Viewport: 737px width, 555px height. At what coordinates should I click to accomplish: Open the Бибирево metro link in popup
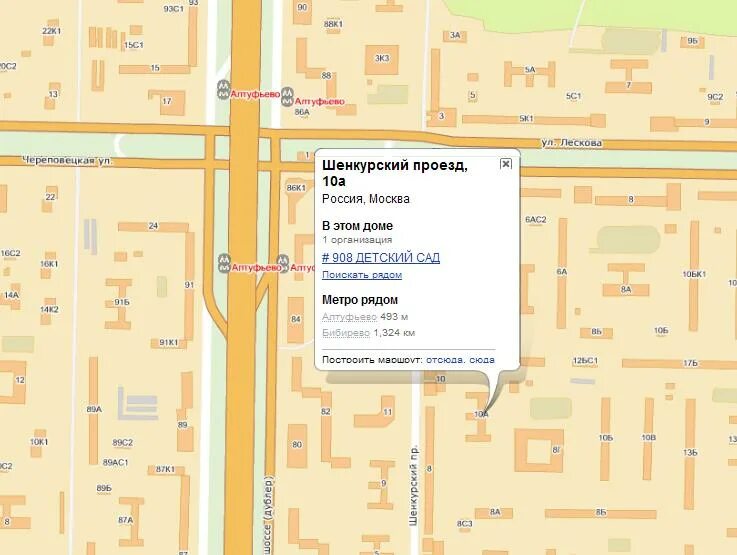tap(346, 333)
